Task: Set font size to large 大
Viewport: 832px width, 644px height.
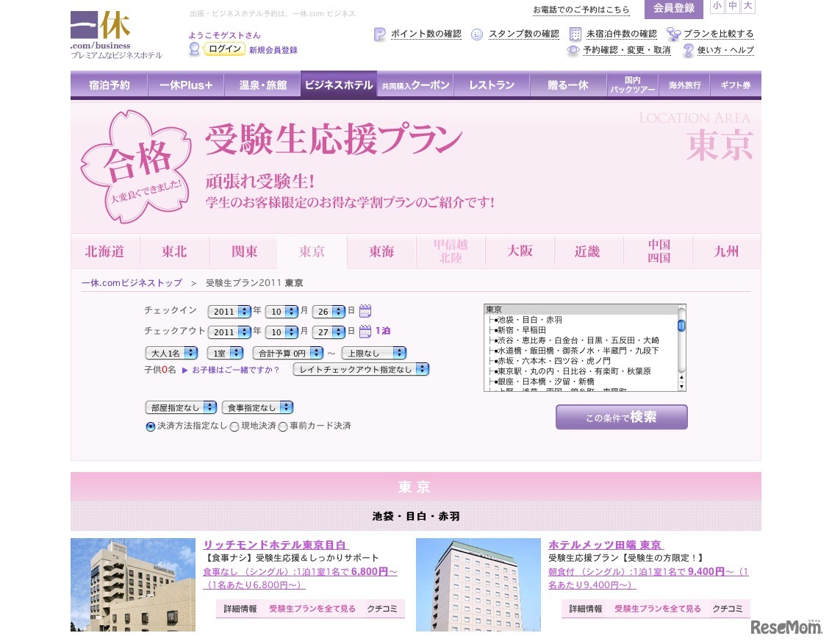Action: click(747, 6)
